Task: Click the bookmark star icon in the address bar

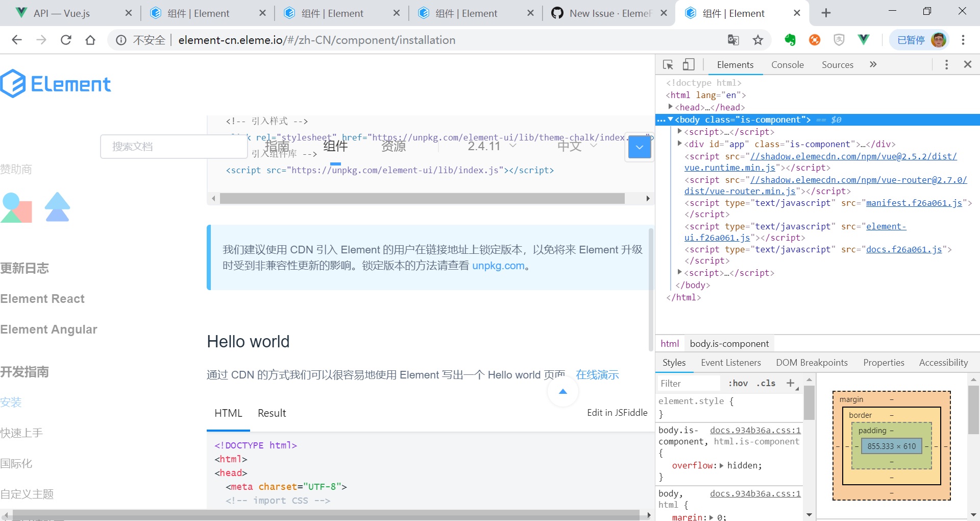Action: point(758,40)
